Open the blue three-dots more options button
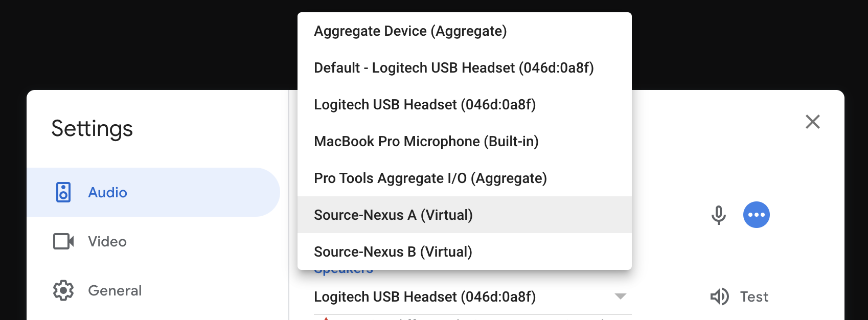Screen dimensions: 868x320 coord(756,215)
